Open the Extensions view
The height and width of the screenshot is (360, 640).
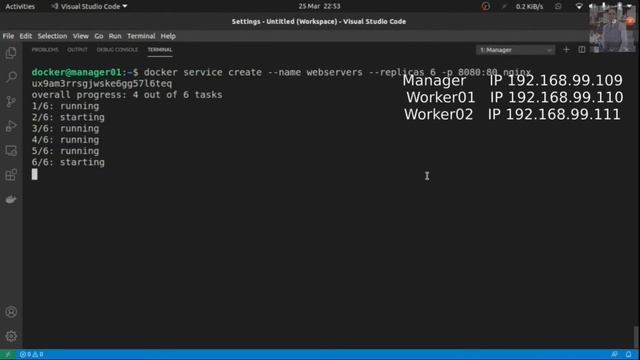click(x=11, y=175)
